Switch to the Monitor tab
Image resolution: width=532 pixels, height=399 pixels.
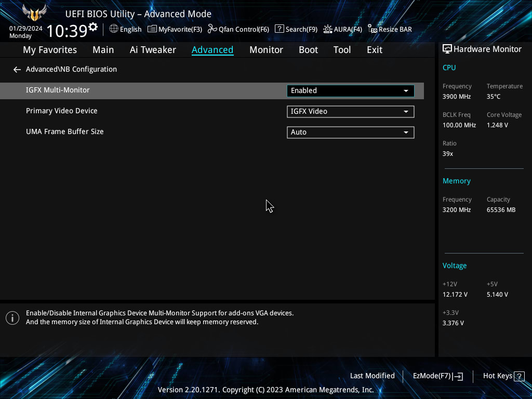266,50
